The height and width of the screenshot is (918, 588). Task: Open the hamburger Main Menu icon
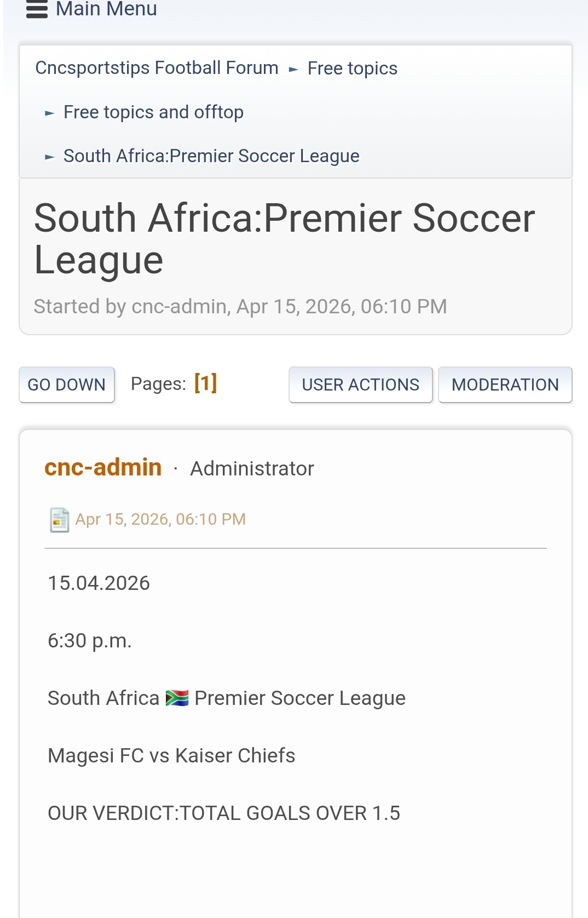37,9
